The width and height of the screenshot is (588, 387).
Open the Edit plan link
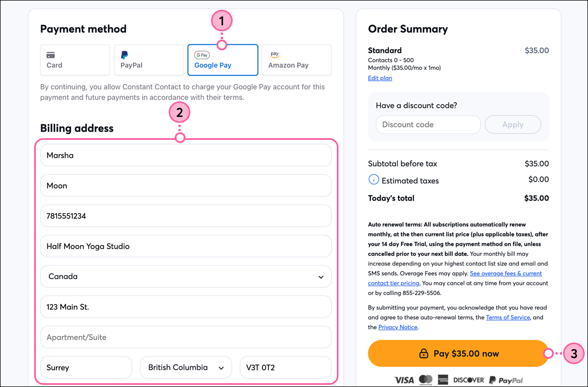point(380,78)
